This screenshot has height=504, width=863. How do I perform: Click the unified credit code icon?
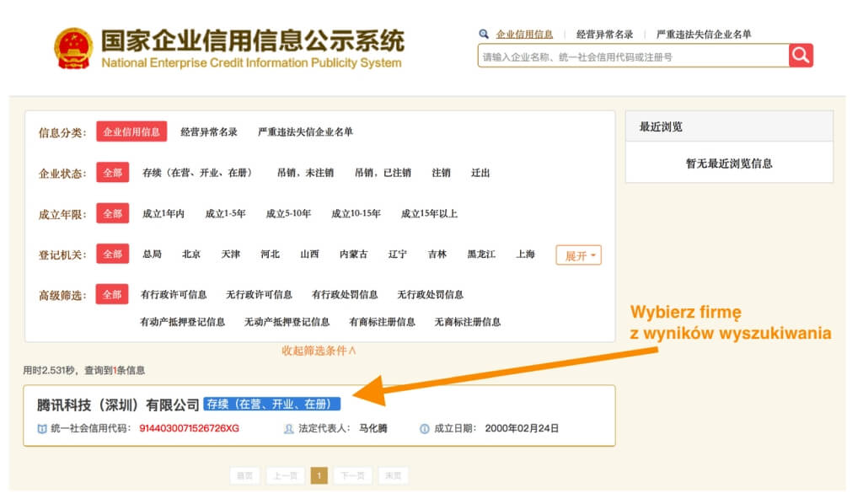coord(42,429)
